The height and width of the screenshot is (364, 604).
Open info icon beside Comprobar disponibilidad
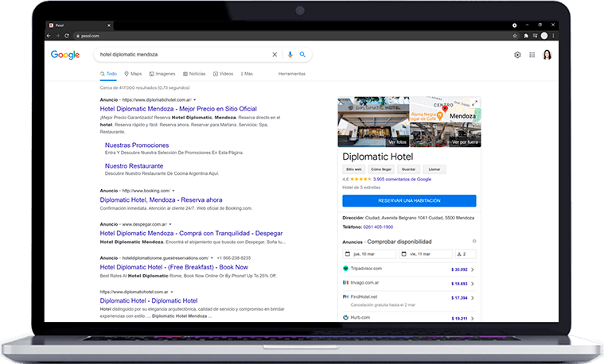point(474,242)
